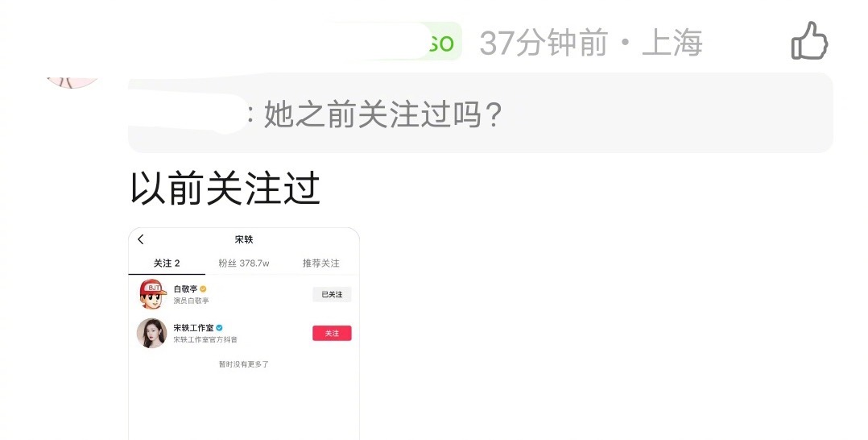Tap the back chevron beside 宋轶 title
This screenshot has height=440, width=868.
pos(141,239)
